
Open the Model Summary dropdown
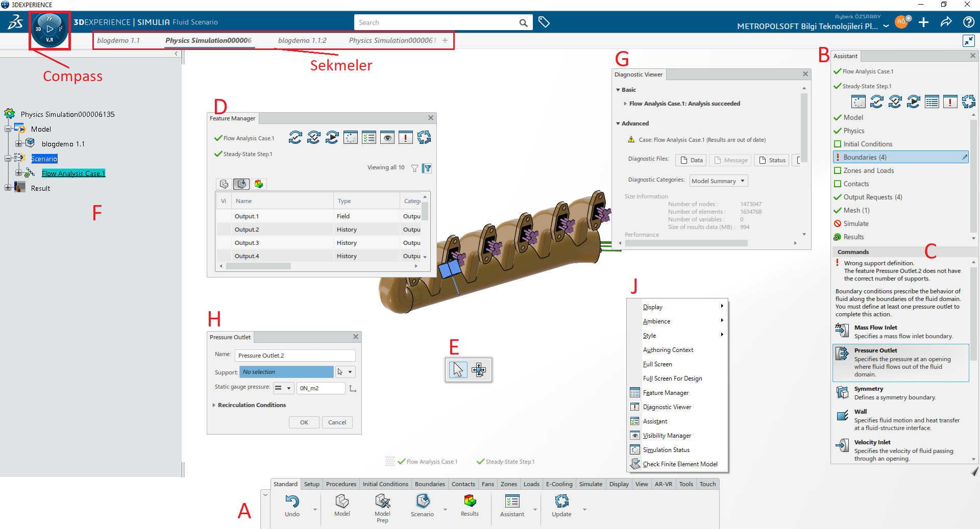pos(719,181)
